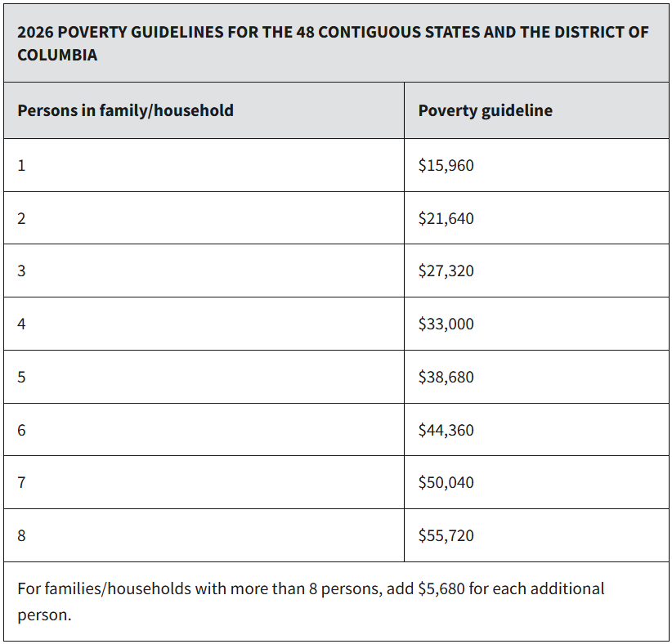Viewport: 672px width, 644px height.
Task: Select the $27,320 guideline value
Action: [x=446, y=271]
